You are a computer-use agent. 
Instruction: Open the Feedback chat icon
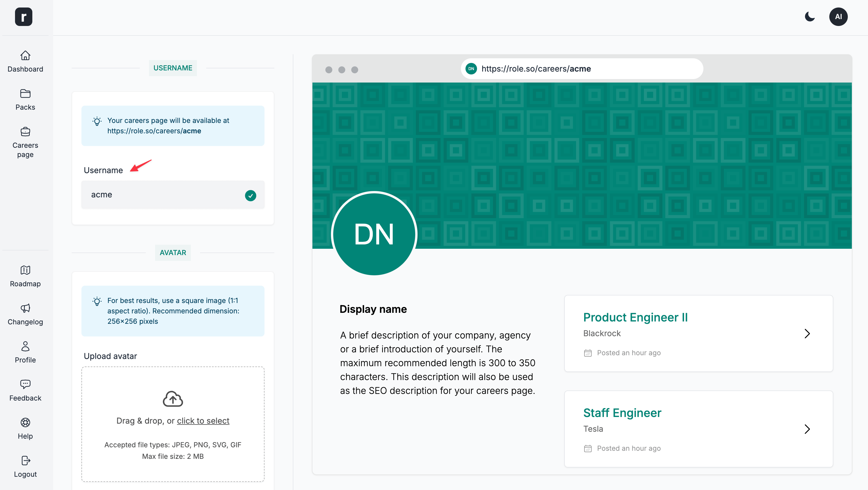(25, 384)
